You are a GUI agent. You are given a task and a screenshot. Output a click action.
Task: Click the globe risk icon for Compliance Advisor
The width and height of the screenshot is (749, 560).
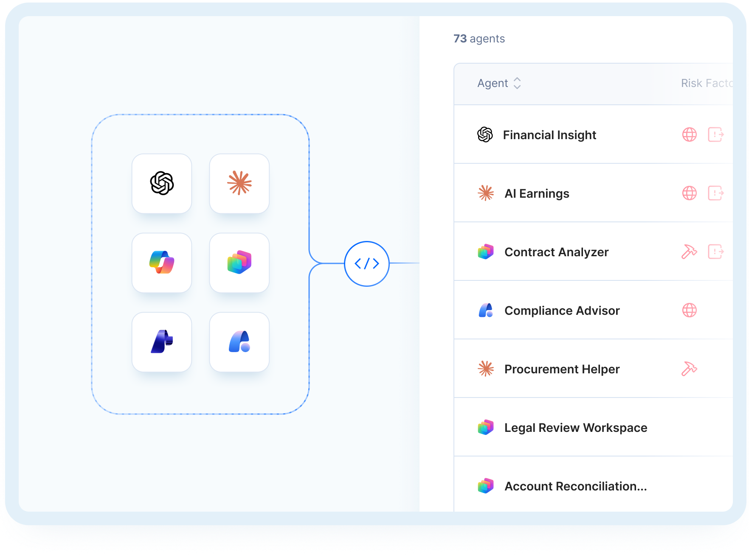coord(690,310)
